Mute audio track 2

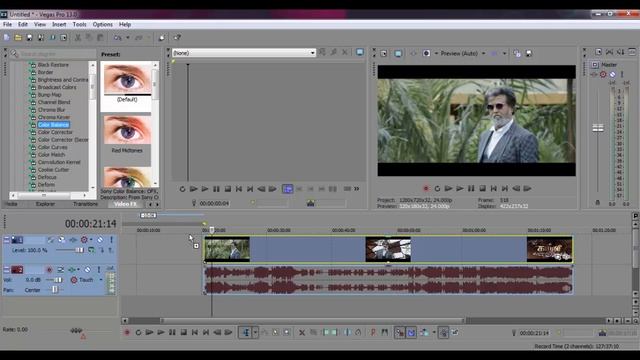coord(87,270)
